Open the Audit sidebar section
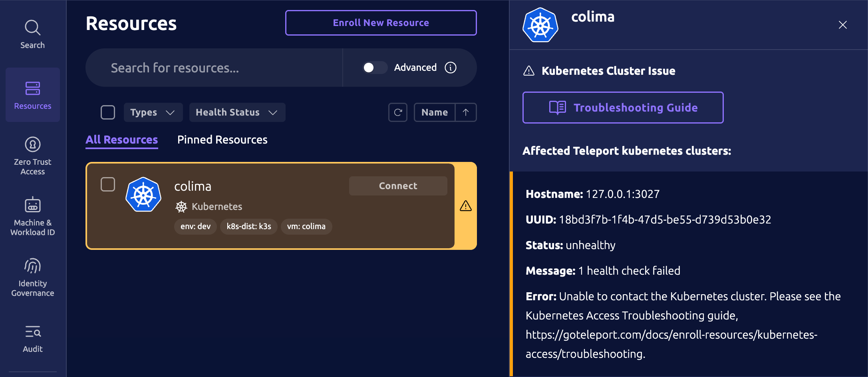868x377 pixels. [x=32, y=338]
